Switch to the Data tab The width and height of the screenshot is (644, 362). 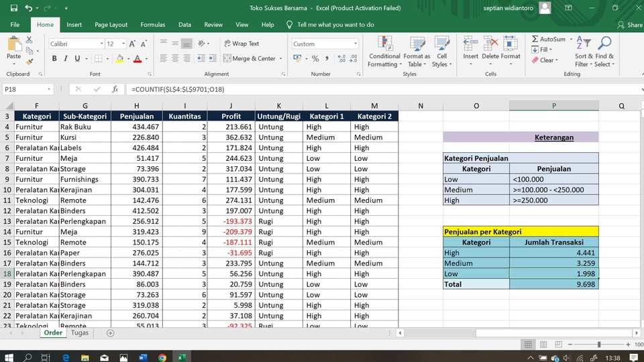[185, 25]
